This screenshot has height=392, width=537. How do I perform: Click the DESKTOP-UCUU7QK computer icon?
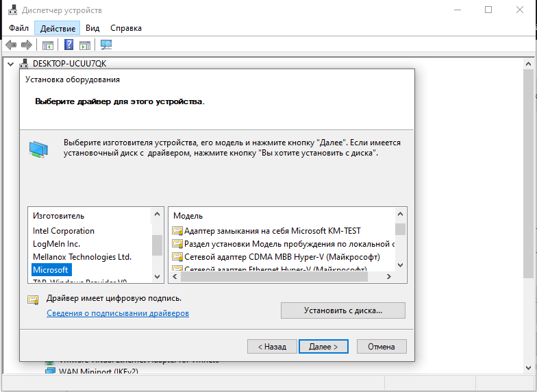(x=23, y=63)
